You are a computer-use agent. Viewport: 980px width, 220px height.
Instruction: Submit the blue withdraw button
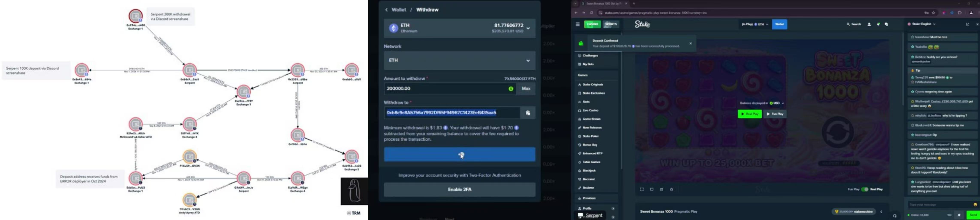[460, 154]
